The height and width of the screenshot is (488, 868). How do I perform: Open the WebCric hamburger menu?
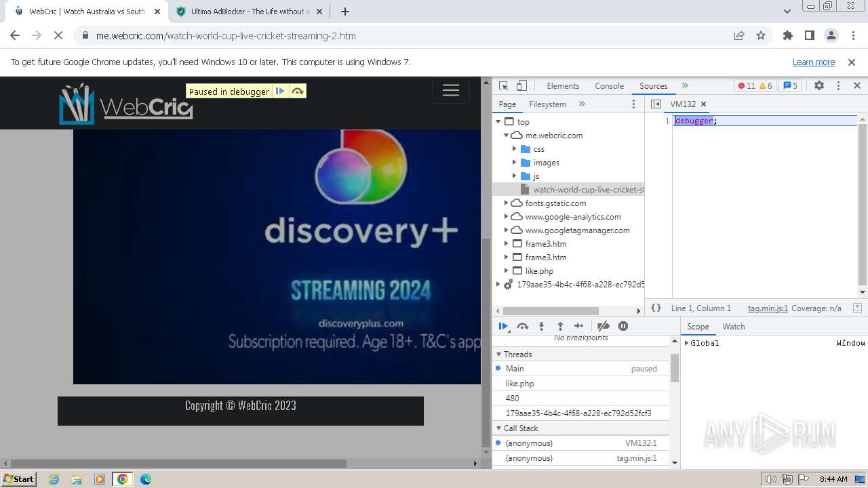click(451, 90)
